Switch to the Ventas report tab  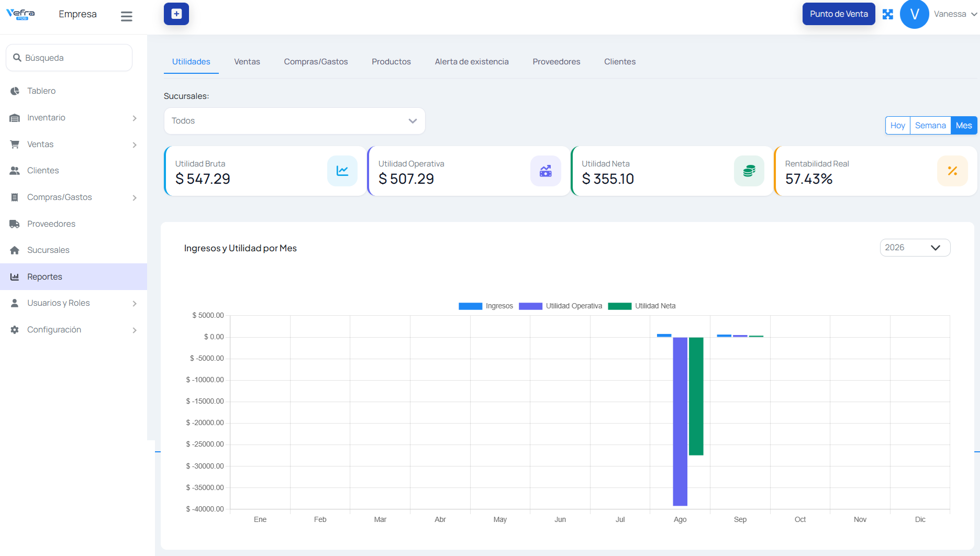pos(247,62)
